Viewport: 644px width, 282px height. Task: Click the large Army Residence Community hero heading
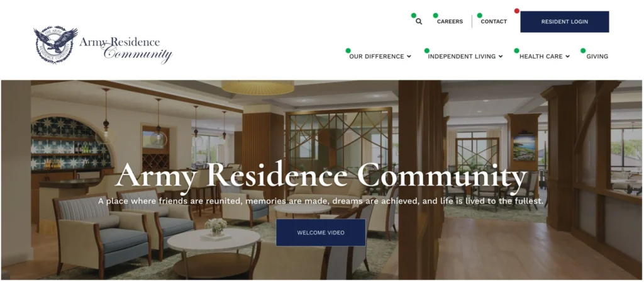click(321, 176)
